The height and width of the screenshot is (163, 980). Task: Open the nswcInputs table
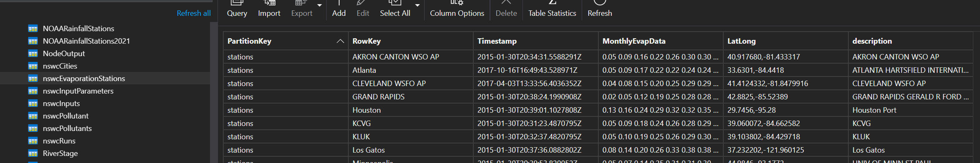point(61,104)
